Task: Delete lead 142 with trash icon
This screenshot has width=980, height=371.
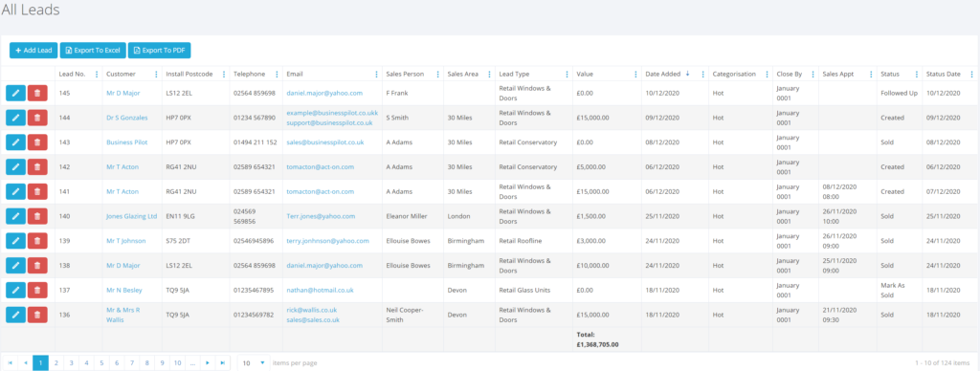Action: pyautogui.click(x=37, y=166)
